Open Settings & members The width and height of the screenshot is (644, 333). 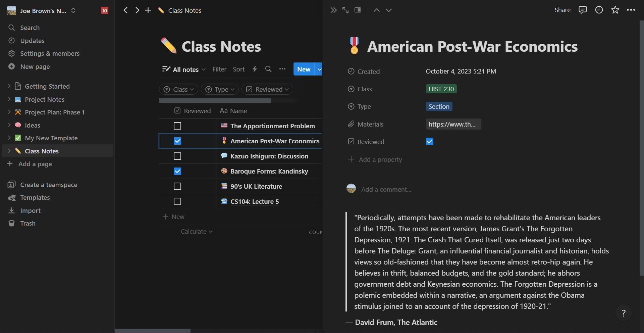[50, 53]
